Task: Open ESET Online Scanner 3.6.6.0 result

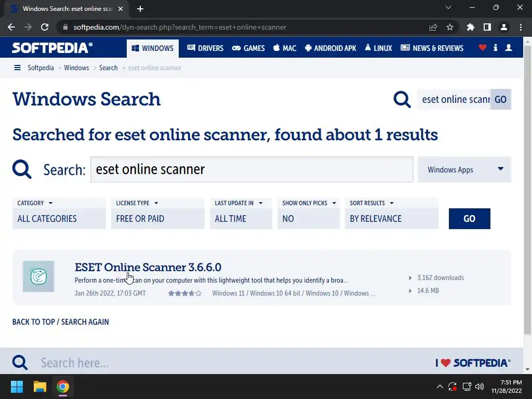Action: (148, 268)
